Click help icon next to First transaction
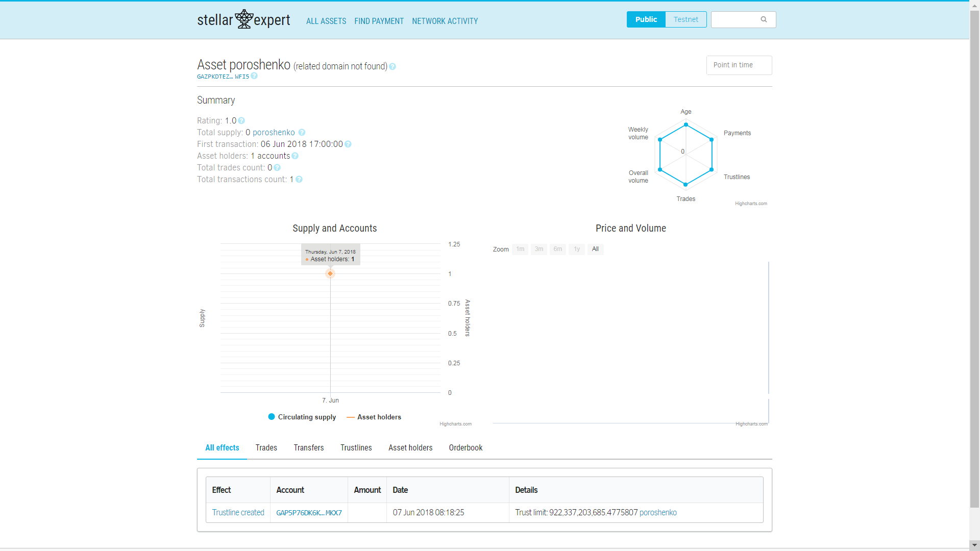 tap(348, 144)
